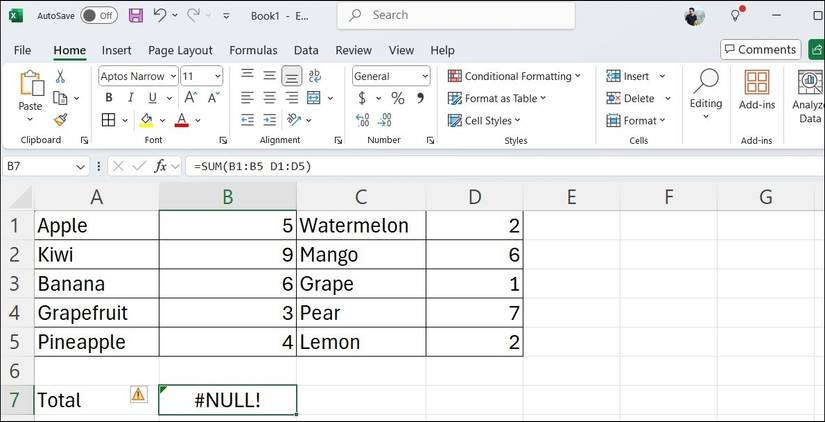
Task: Click the Cut scissors icon
Action: pyautogui.click(x=60, y=76)
